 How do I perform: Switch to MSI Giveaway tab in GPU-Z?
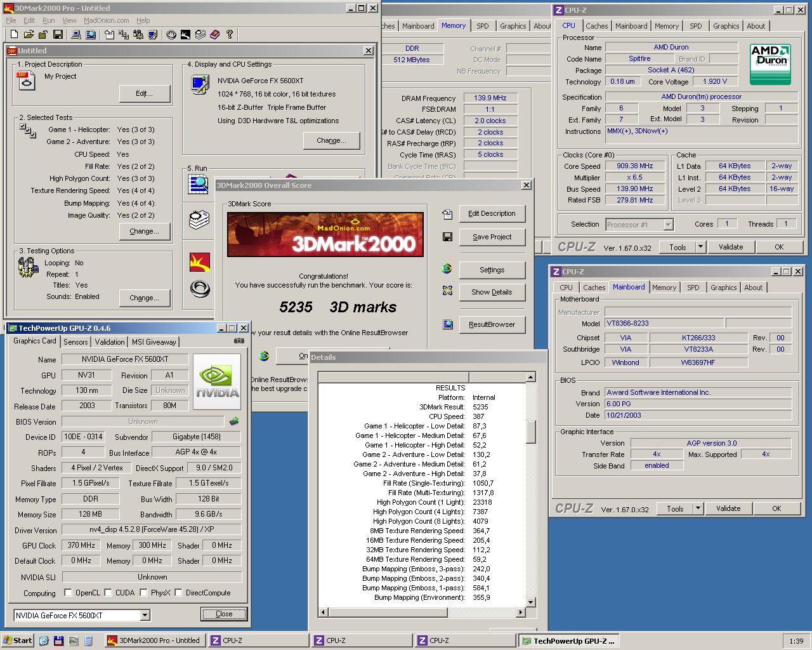pyautogui.click(x=154, y=342)
